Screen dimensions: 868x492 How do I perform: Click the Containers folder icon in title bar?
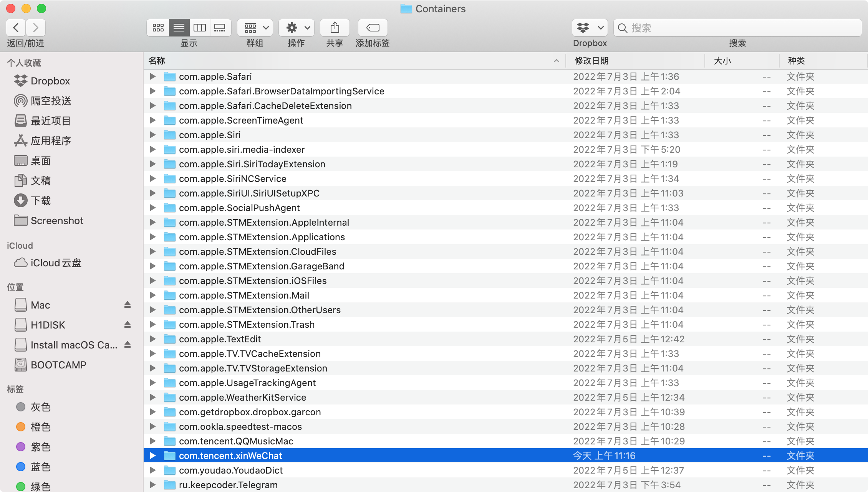(x=406, y=8)
